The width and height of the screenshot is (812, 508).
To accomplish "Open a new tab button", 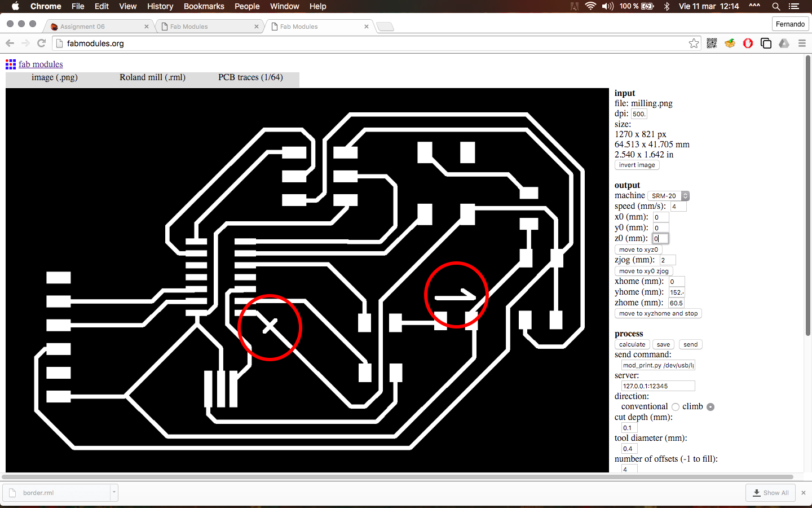I will 385,27.
